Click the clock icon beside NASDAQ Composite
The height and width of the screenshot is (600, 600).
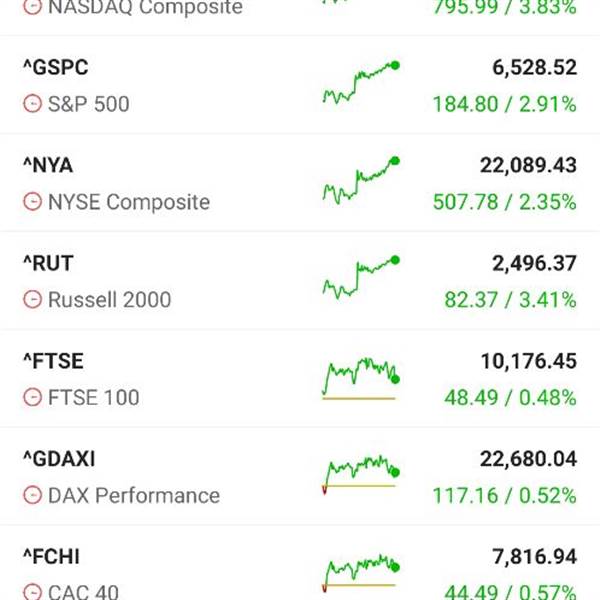coord(33,8)
